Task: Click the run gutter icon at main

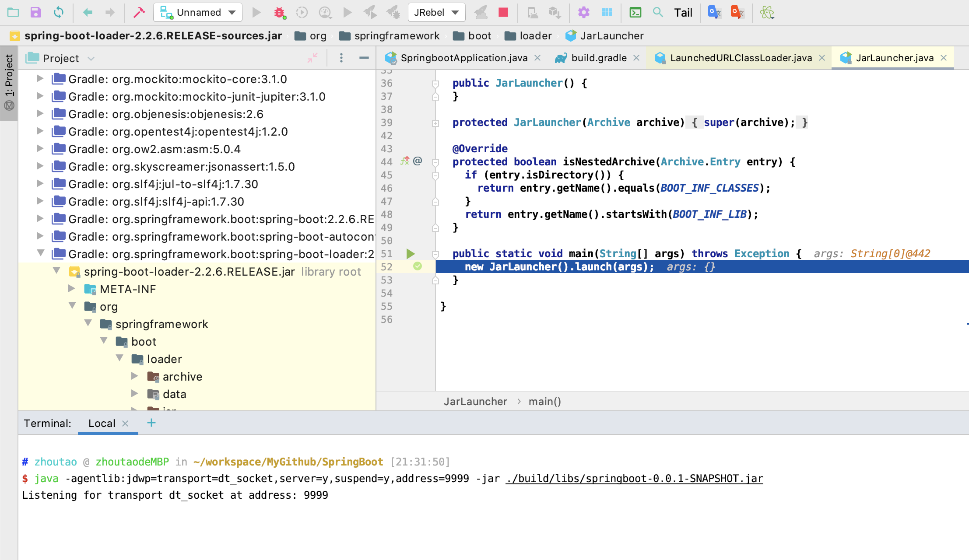Action: [411, 253]
